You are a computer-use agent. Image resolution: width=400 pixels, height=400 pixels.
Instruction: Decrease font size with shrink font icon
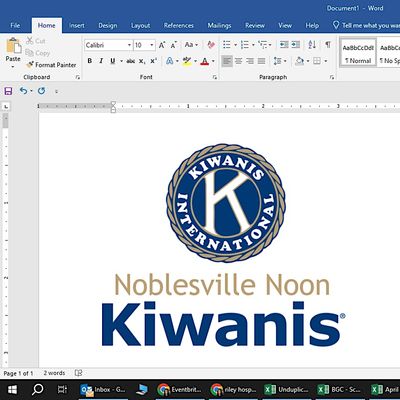click(x=173, y=45)
